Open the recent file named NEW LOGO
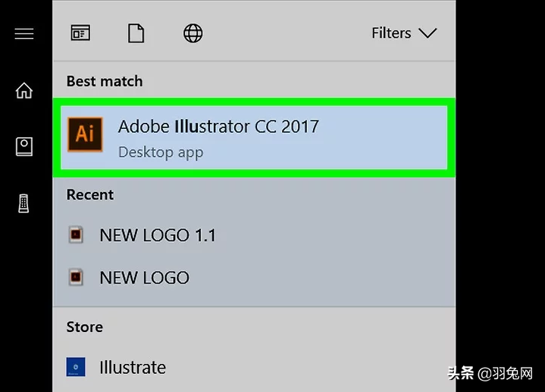The width and height of the screenshot is (545, 392). pyautogui.click(x=144, y=278)
